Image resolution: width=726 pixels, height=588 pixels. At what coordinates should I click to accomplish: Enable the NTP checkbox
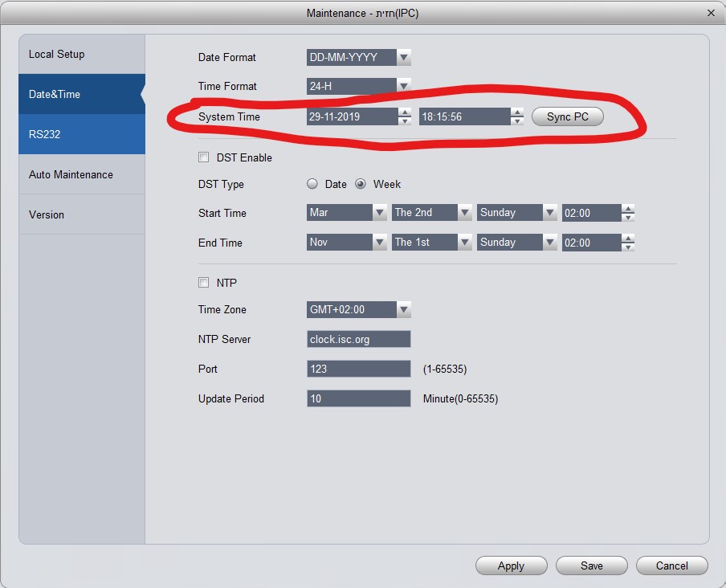pos(203,283)
